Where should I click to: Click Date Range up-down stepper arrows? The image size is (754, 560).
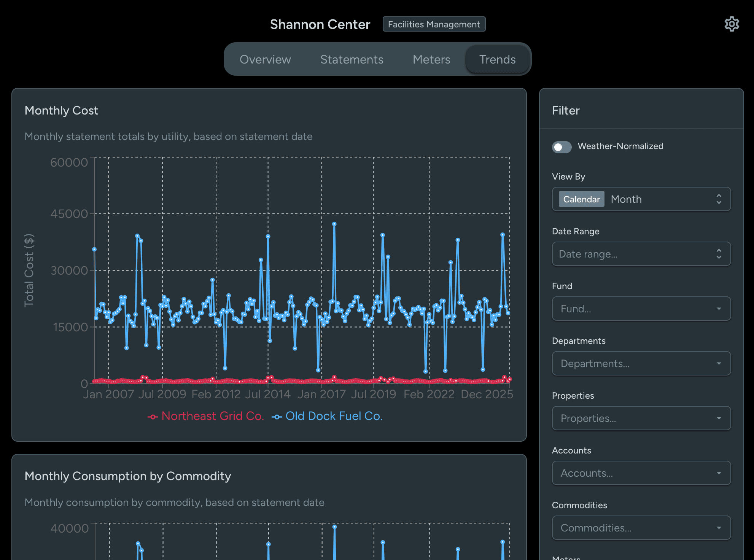[x=719, y=254]
